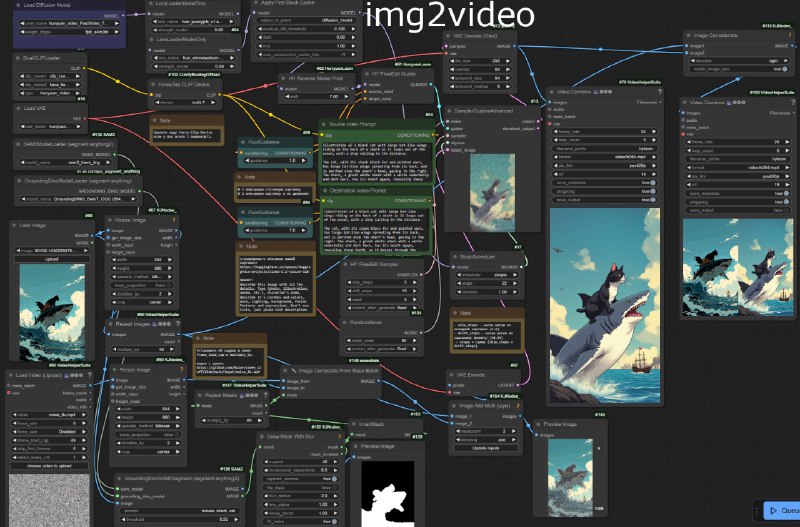Screen dimensions: 800x527
Task: Collapse the RandomNoise node
Action: pos(344,322)
